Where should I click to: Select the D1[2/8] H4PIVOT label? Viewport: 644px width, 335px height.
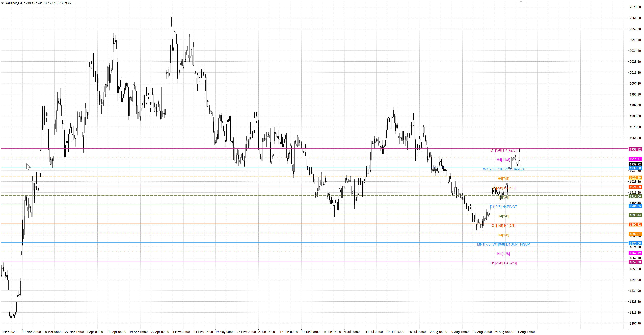(503, 207)
